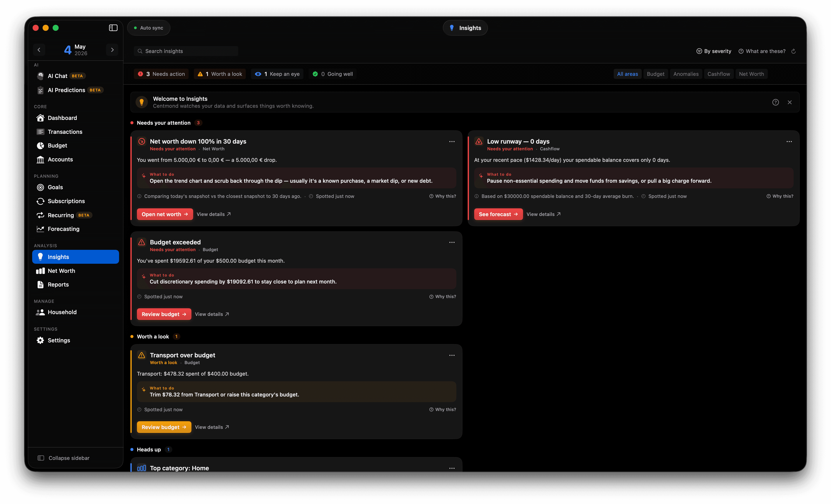
Task: Select the Anomalies area tab
Action: click(686, 74)
